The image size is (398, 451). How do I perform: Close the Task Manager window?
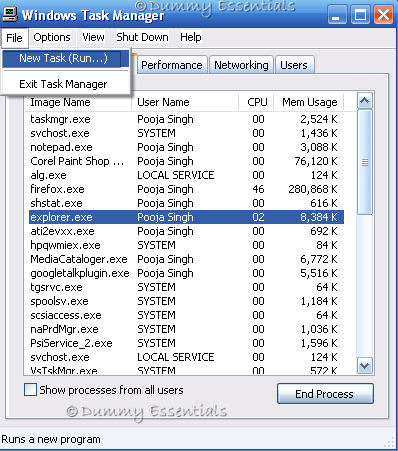point(383,15)
